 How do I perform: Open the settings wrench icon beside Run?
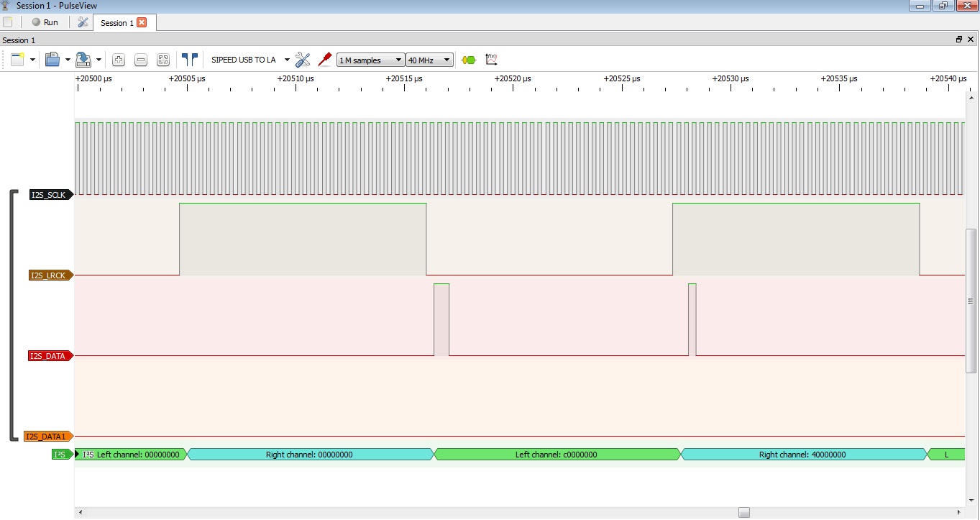83,22
